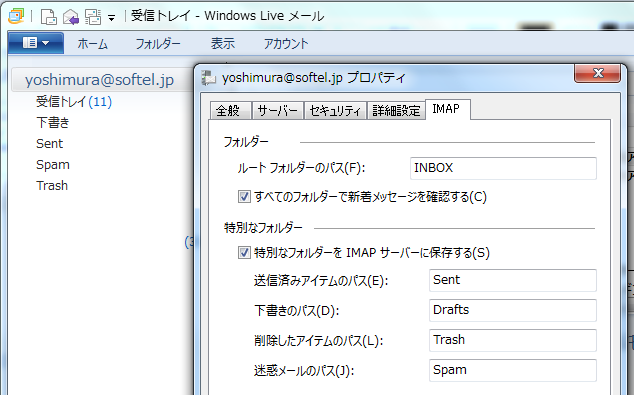This screenshot has width=634, height=395.
Task: Click the 送信済みアイテムのパス field containing Sent
Action: click(x=512, y=280)
